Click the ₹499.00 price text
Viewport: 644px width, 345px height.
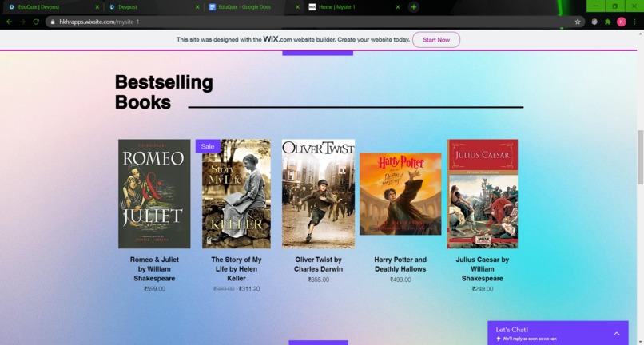point(400,280)
